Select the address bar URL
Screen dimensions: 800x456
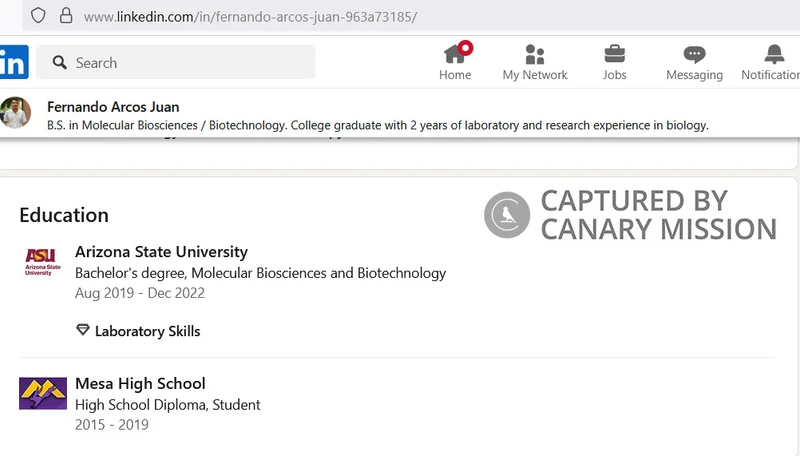pyautogui.click(x=250, y=17)
